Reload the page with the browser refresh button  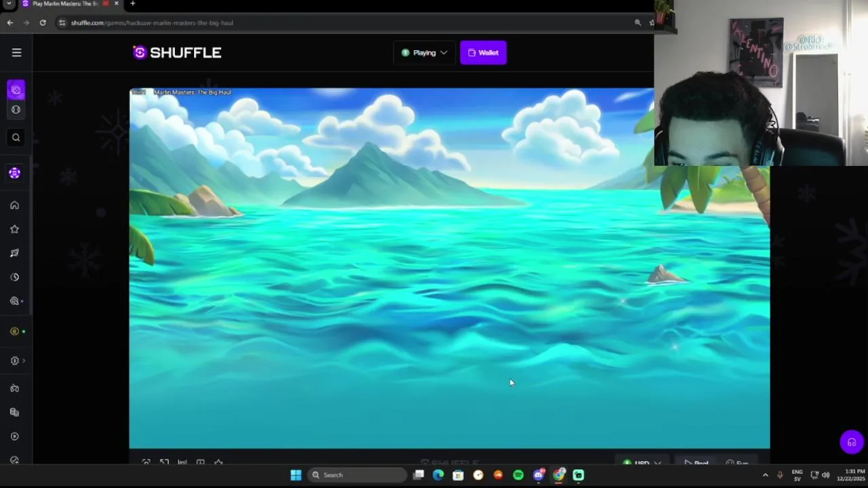point(43,22)
